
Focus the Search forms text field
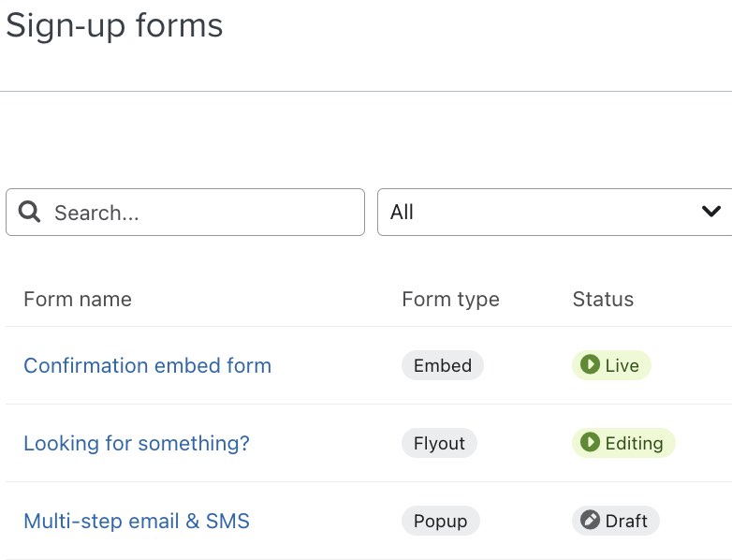pos(201,213)
